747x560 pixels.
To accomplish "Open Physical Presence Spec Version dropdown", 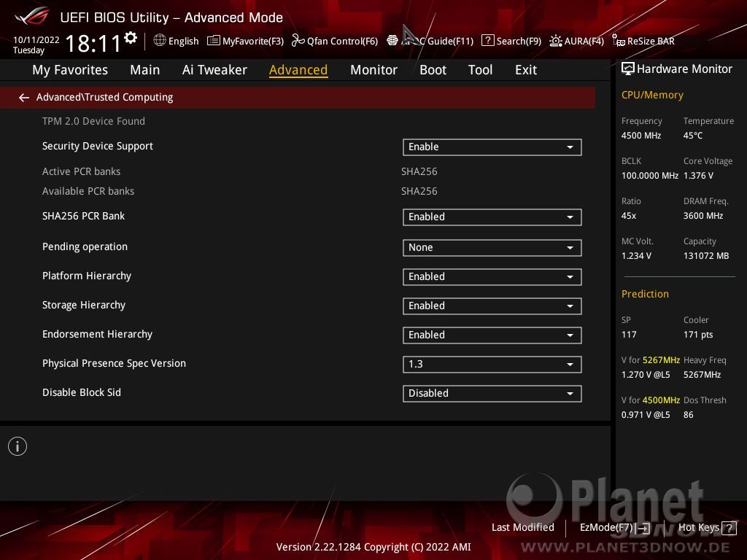I will click(492, 365).
